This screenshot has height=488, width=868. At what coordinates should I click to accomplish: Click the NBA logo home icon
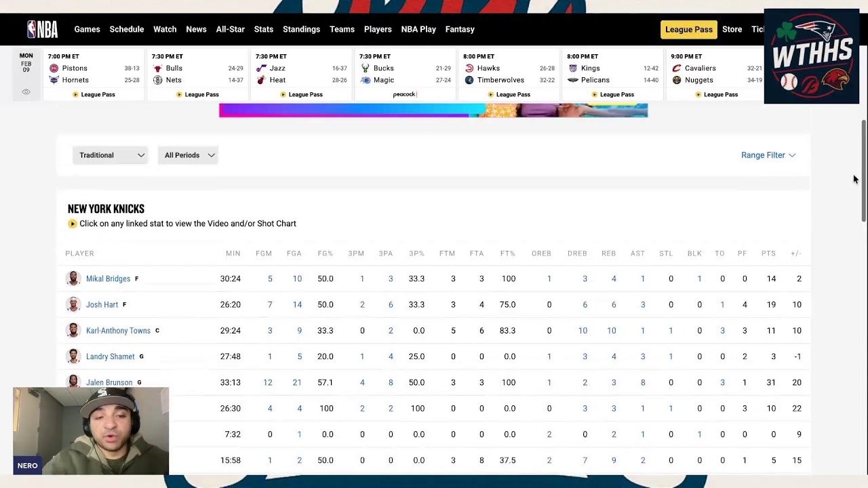pyautogui.click(x=42, y=29)
